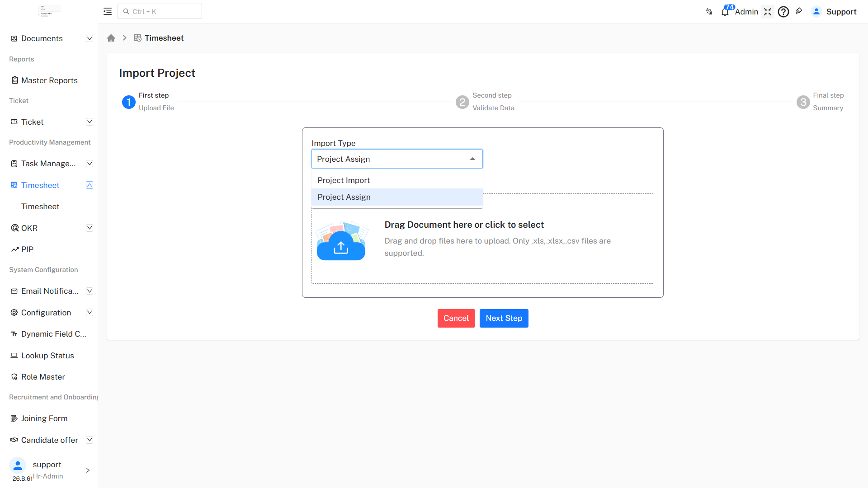The width and height of the screenshot is (868, 488).
Task: Click the PIP trend icon
Action: point(14,249)
